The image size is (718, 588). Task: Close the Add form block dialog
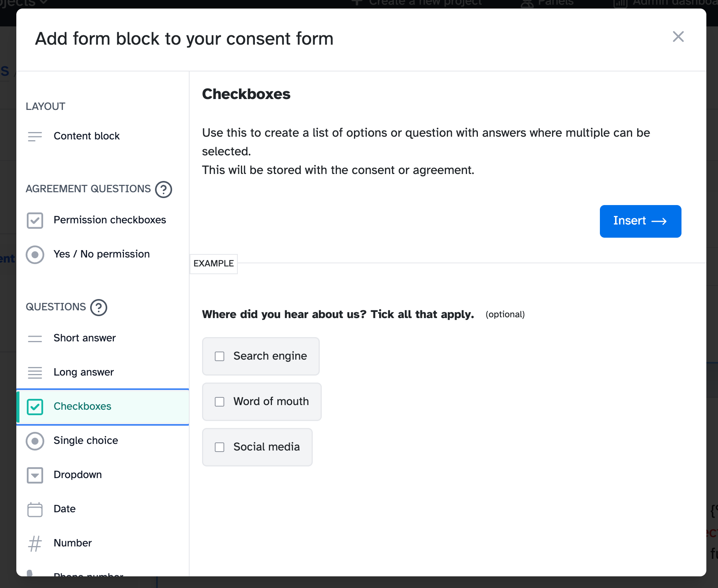(x=678, y=37)
